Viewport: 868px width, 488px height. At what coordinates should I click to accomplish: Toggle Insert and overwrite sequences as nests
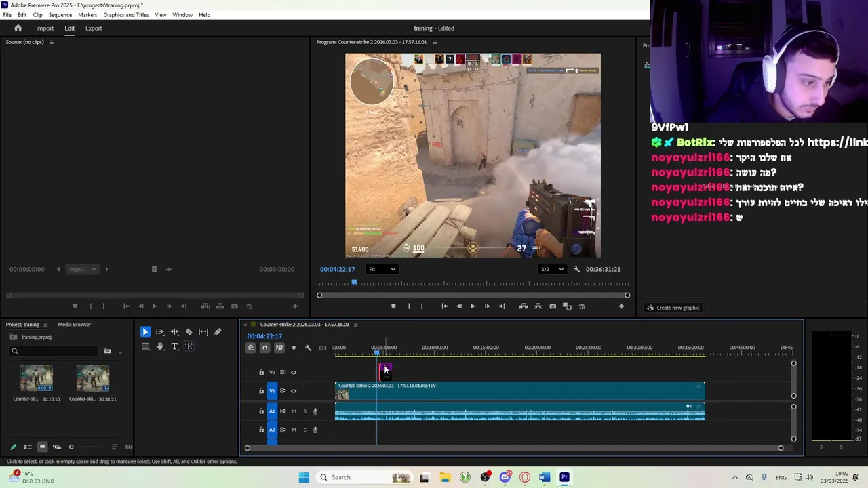[x=250, y=348]
